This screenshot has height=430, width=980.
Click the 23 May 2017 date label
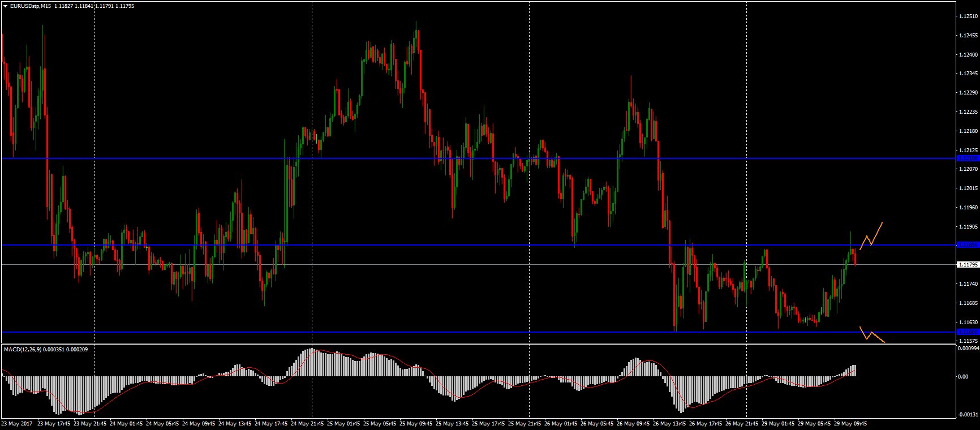click(18, 423)
